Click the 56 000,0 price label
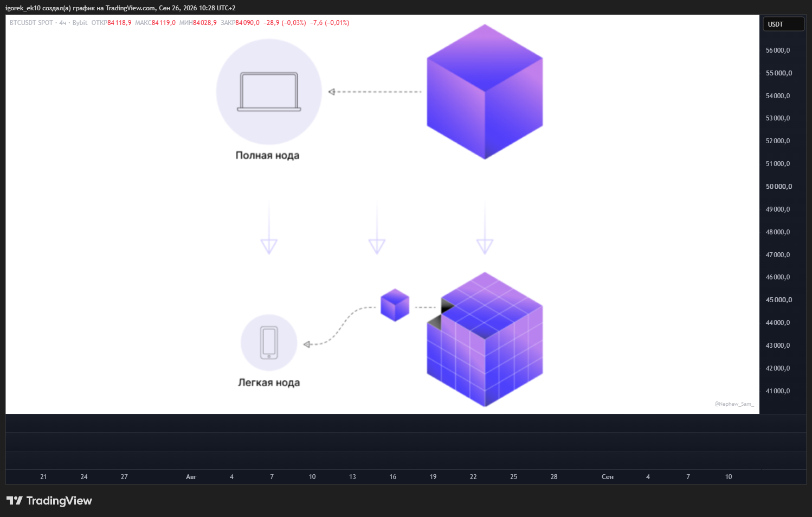Viewport: 812px width, 517px height. pyautogui.click(x=778, y=50)
